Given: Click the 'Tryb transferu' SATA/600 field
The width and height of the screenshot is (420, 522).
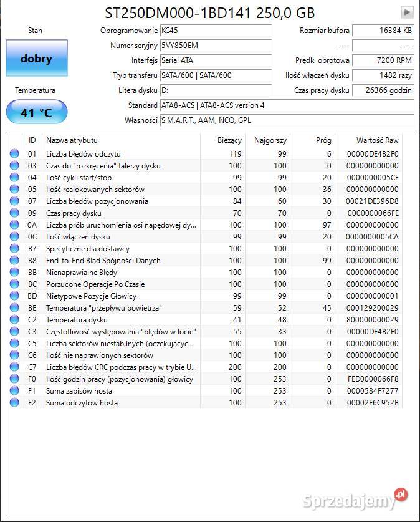Looking at the screenshot, I should tap(216, 75).
